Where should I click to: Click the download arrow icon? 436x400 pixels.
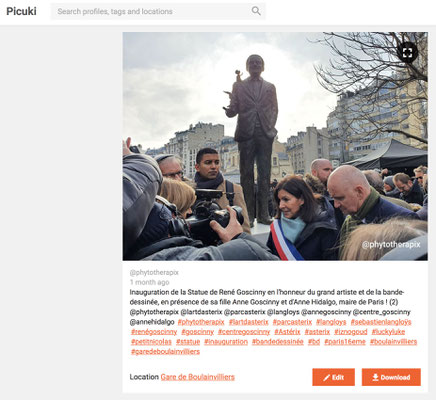375,377
